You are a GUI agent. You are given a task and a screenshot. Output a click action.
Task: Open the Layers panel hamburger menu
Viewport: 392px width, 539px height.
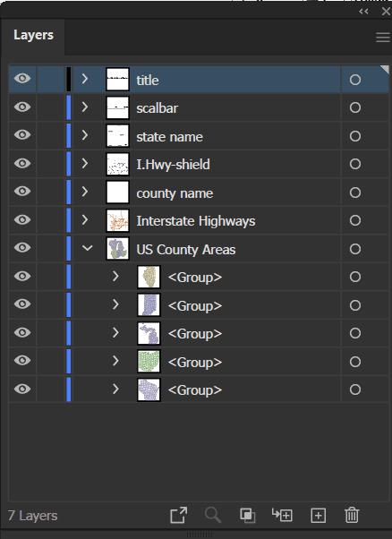[x=383, y=37]
